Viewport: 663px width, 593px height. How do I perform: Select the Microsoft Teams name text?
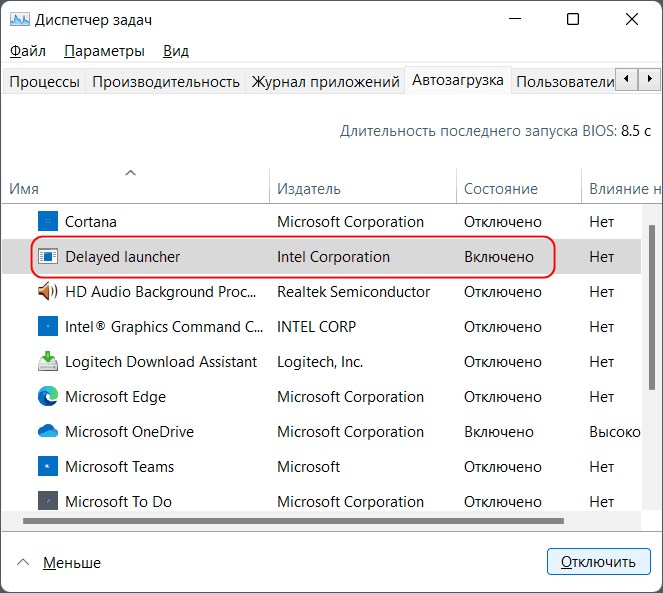point(120,467)
